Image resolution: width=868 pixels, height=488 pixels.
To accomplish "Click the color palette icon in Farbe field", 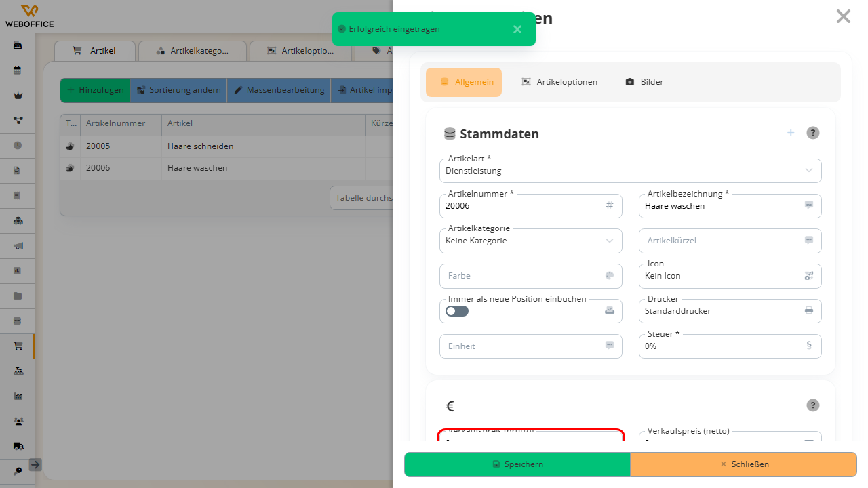I will [610, 275].
